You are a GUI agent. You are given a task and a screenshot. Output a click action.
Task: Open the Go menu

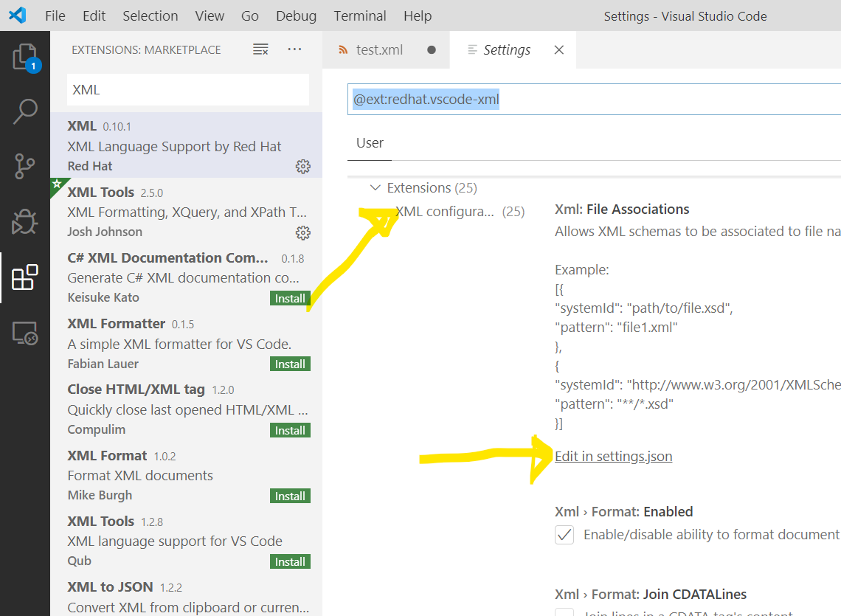tap(250, 16)
